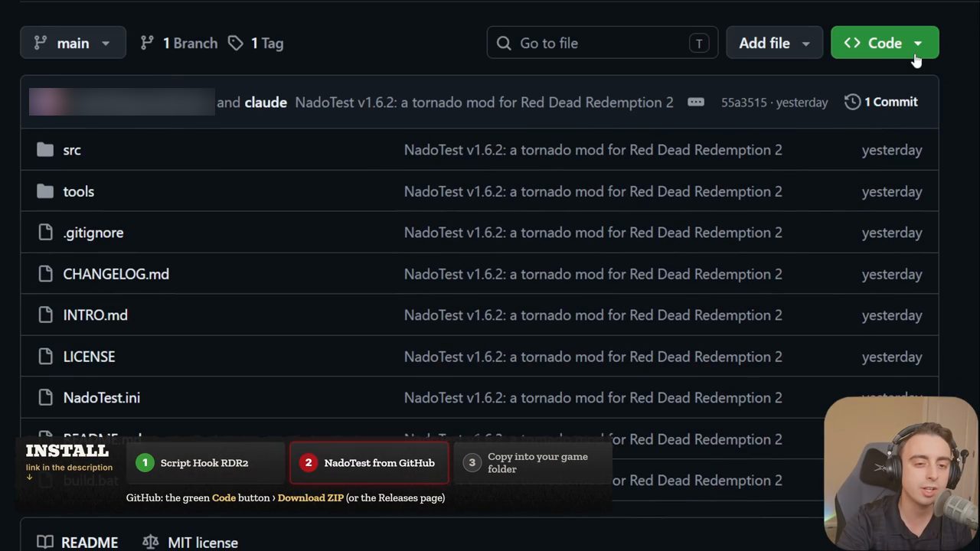Click the scale icon on MIT license tab

(151, 542)
